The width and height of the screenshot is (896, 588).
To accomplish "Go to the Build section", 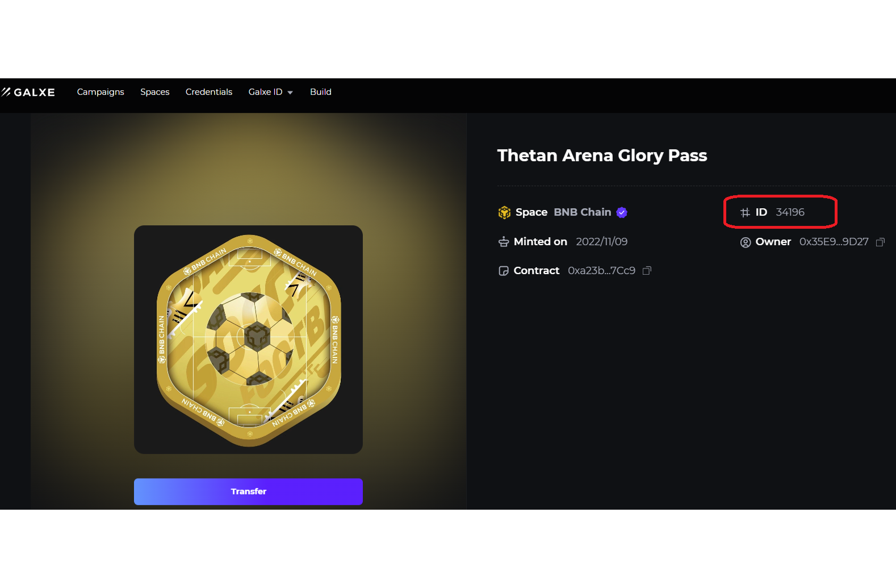I will (321, 92).
